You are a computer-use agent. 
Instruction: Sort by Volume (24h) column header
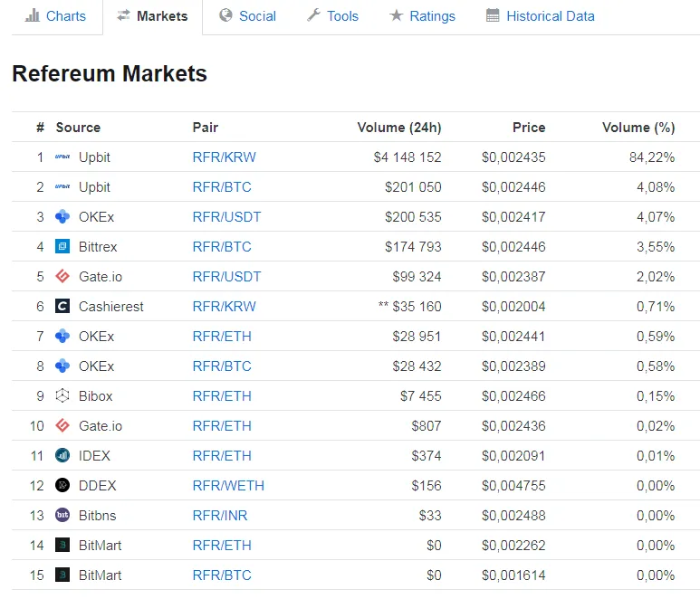(x=399, y=128)
